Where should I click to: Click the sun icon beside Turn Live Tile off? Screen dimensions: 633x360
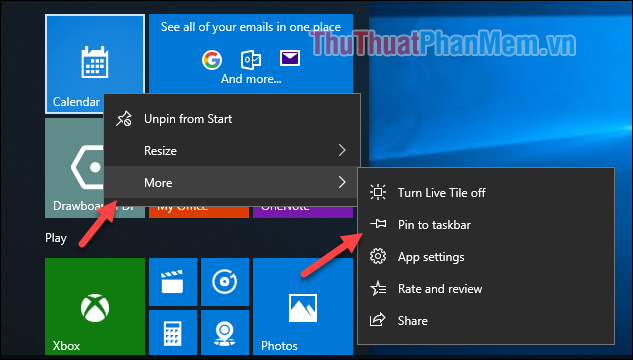378,193
